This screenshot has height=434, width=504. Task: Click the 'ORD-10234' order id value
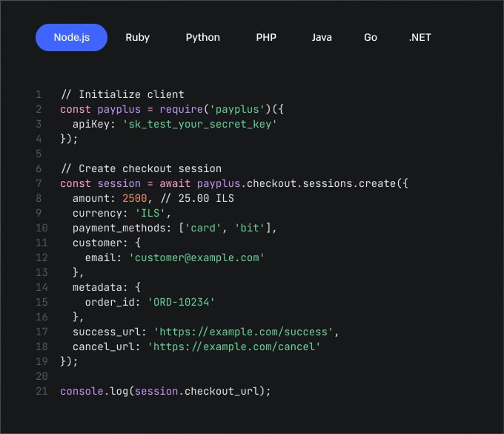point(181,302)
